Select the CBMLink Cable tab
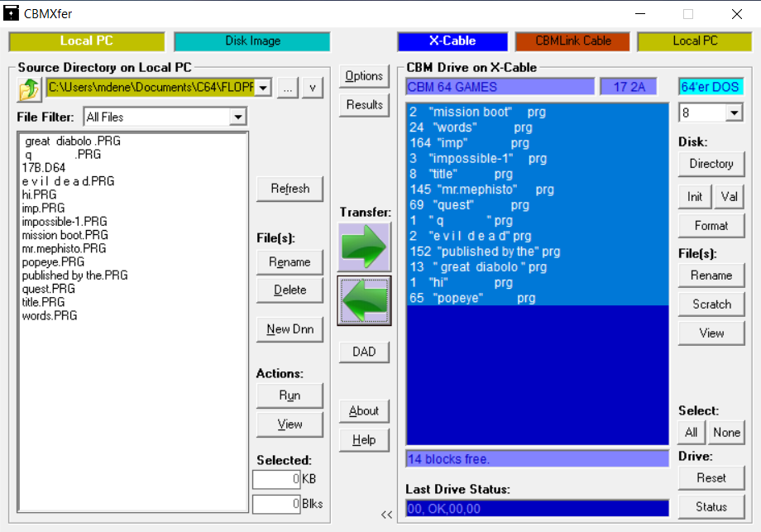This screenshot has width=761, height=532. pos(572,41)
